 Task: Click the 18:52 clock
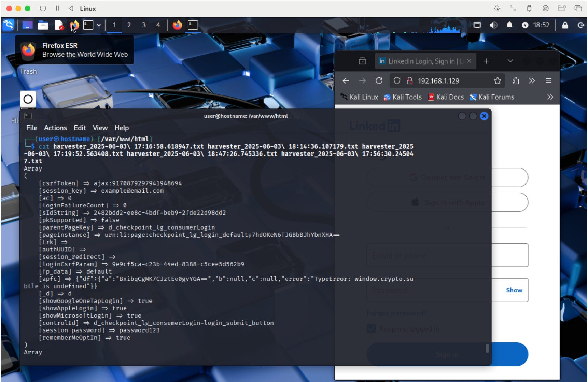541,25
